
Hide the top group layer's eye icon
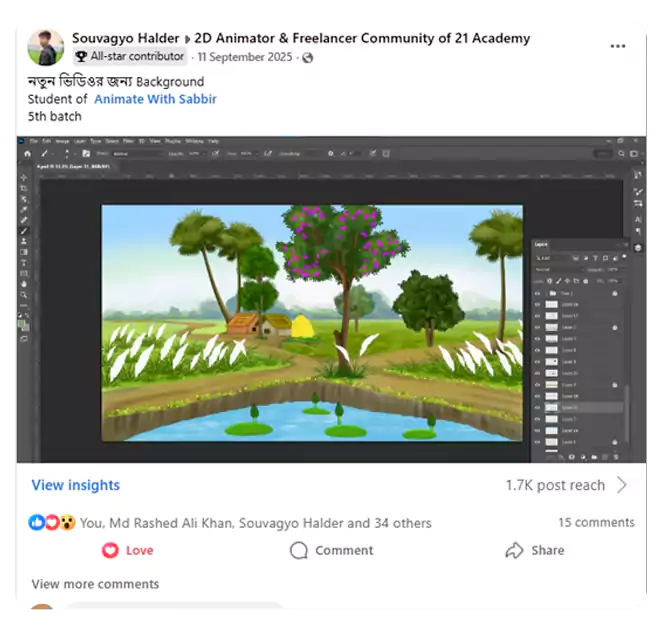tap(538, 292)
